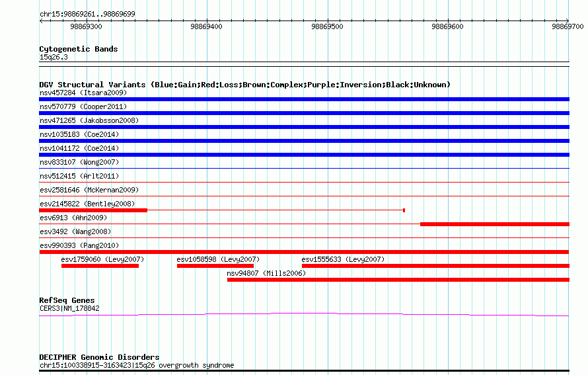
Task: Open the nsv512415 (Arlt2011) label
Action: coord(79,176)
